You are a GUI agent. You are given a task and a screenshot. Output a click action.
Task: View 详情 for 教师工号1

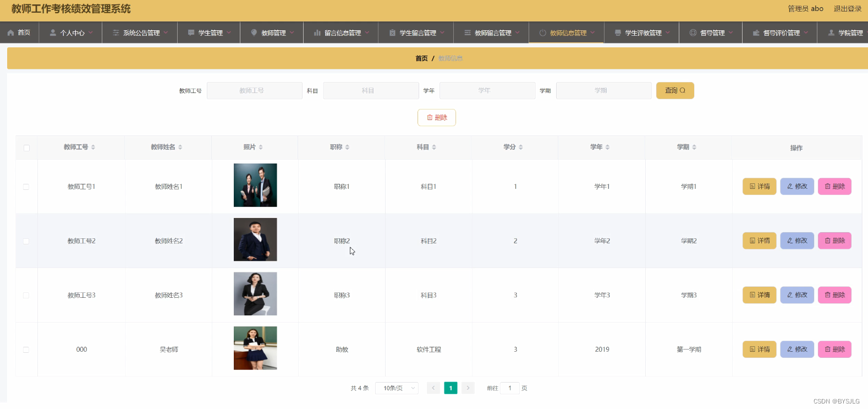[x=760, y=187]
